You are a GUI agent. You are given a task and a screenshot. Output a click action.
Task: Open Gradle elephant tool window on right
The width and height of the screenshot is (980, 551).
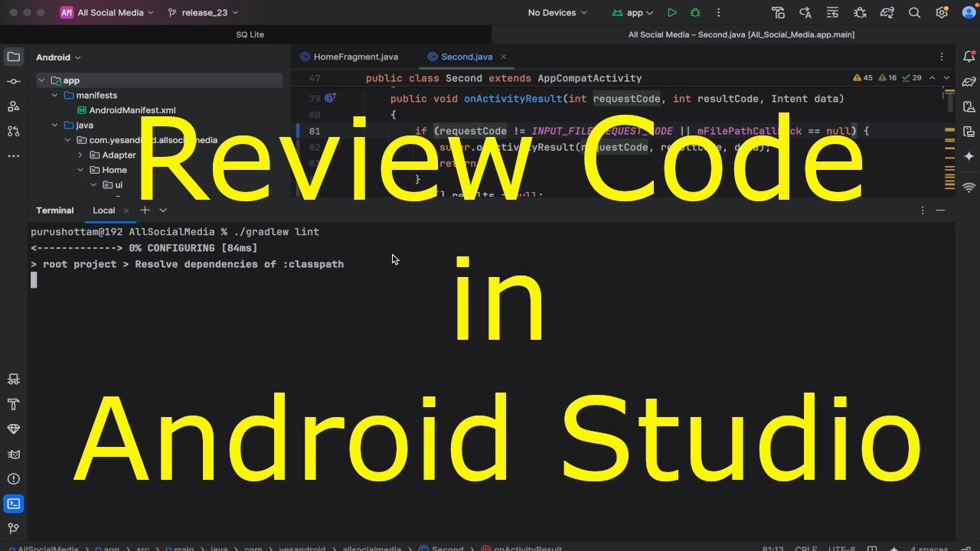point(969,81)
